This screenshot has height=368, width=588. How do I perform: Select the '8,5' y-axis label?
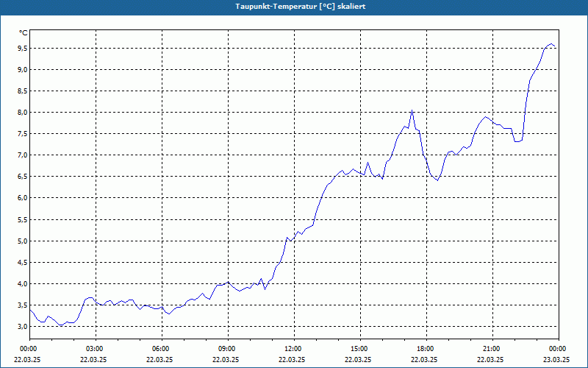pos(23,91)
